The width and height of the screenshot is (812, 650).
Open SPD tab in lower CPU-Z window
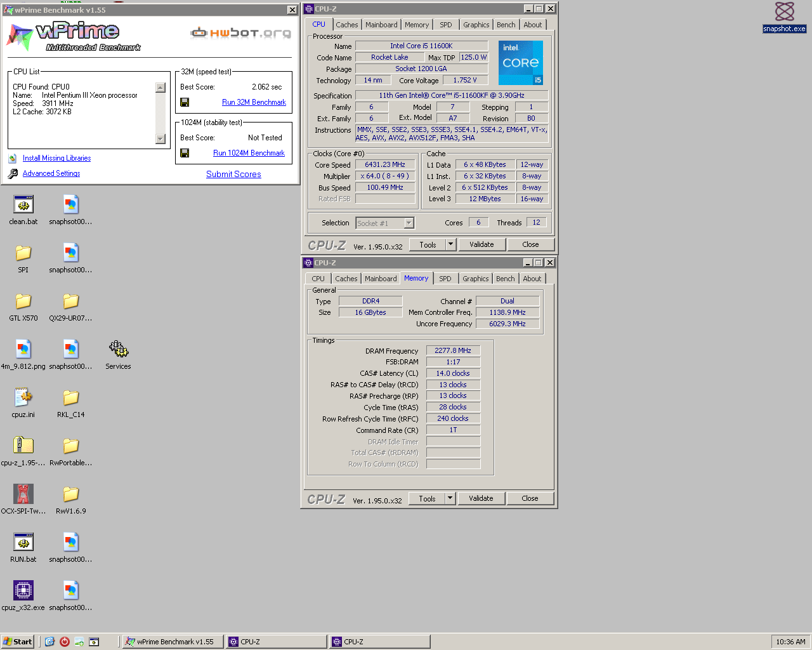tap(445, 279)
